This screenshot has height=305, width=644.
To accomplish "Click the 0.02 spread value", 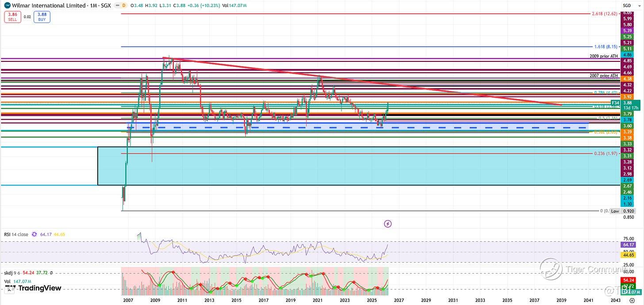I will click(x=27, y=17).
